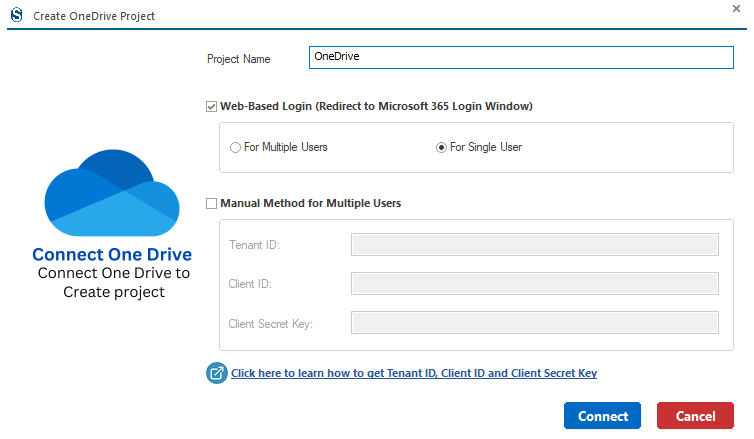Click into the Project Name field
This screenshot has height=439, width=754.
[521, 58]
